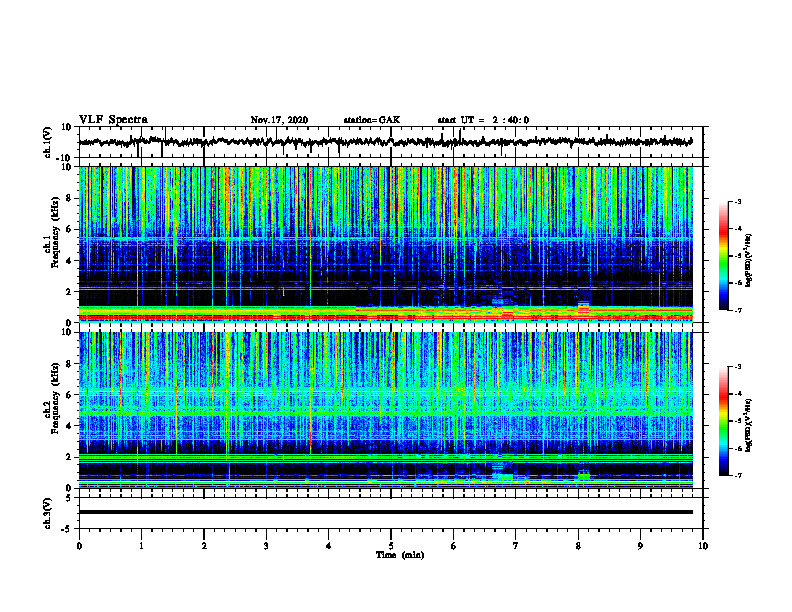
Task: Click the ch.2 "Frequency (kHz)" axis label
Action: (55, 398)
